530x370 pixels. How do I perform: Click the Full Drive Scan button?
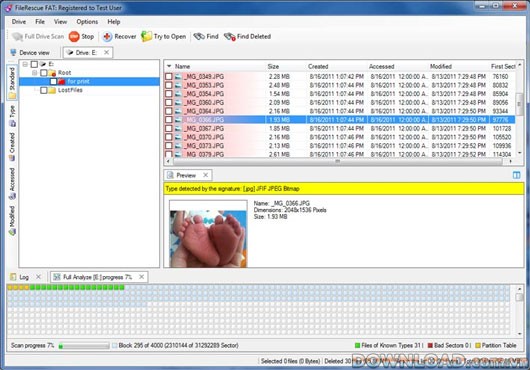tap(38, 36)
